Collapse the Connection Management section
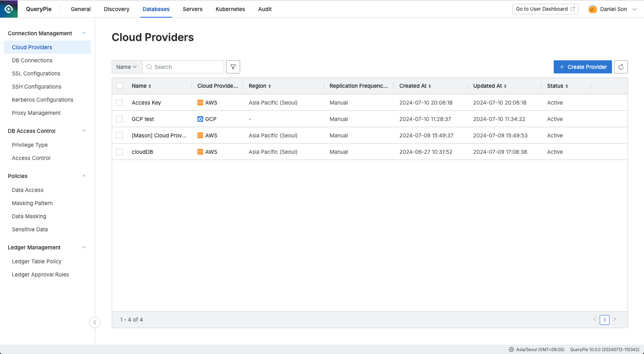The width and height of the screenshot is (644, 354). [84, 33]
